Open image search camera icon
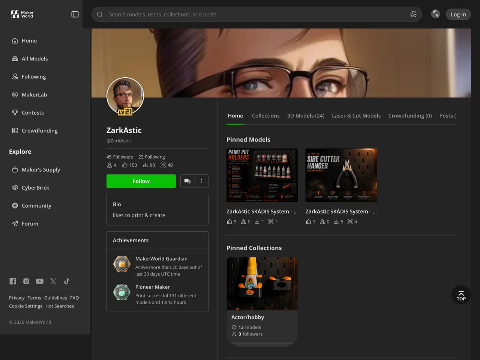The width and height of the screenshot is (480, 360). click(x=413, y=14)
